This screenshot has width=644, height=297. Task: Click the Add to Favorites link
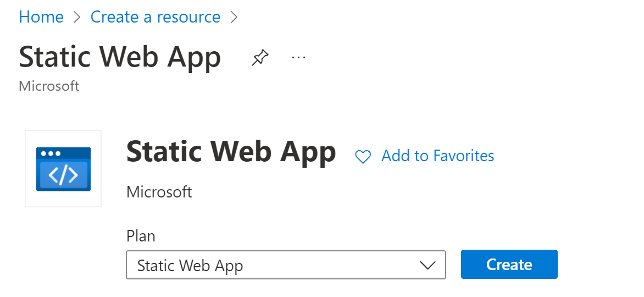point(437,156)
